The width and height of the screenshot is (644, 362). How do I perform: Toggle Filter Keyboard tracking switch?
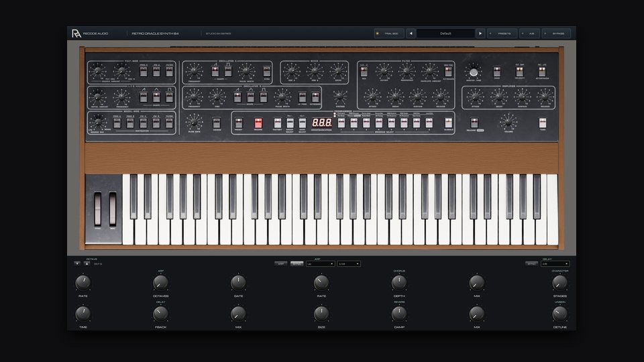pos(449,72)
